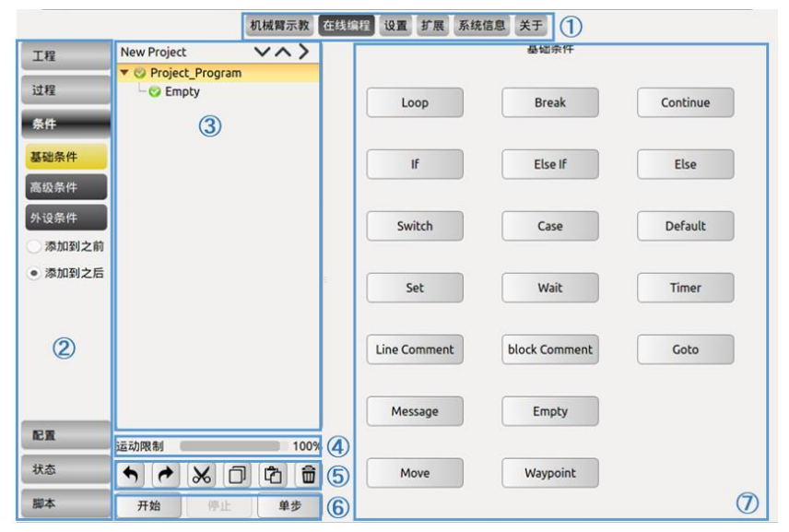Click the trash delete icon
The image size is (789, 532).
[x=308, y=475]
